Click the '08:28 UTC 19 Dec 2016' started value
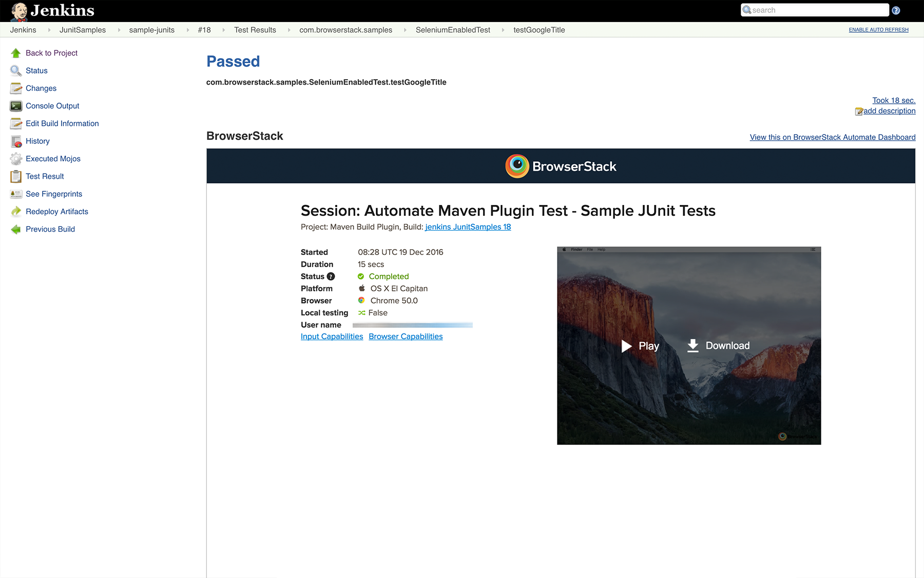 (x=400, y=252)
